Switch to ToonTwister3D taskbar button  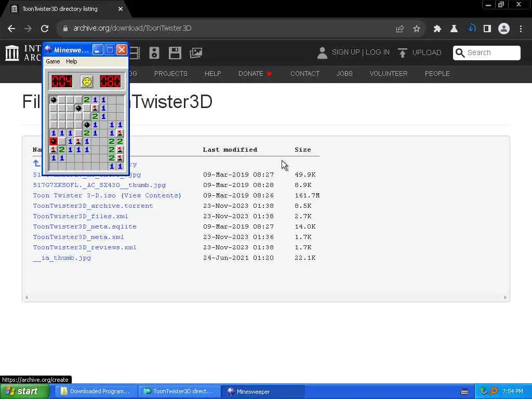179,391
